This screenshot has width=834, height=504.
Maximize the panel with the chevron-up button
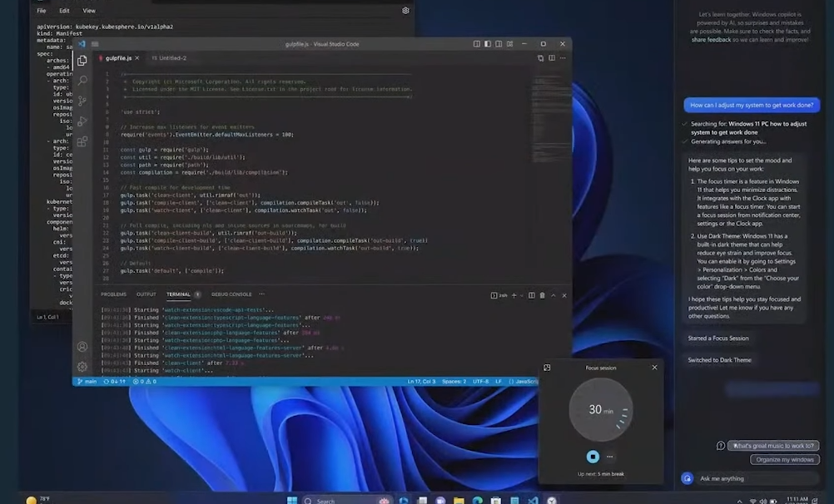point(554,295)
